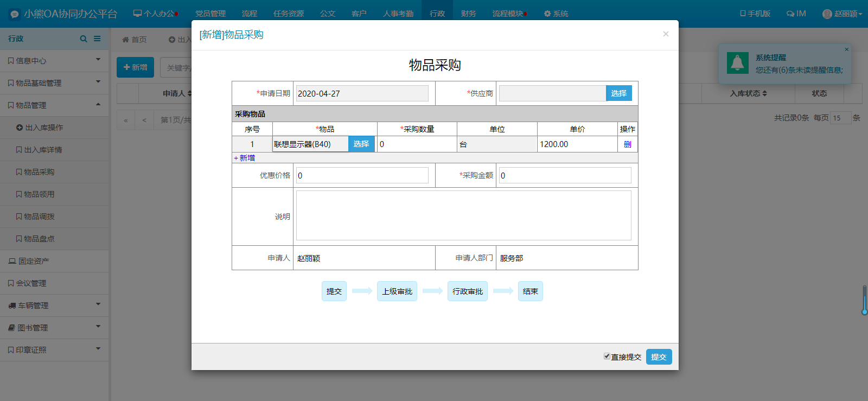This screenshot has width=868, height=401.
Task: Toggle the sidebar list icon beside search
Action: click(x=97, y=39)
